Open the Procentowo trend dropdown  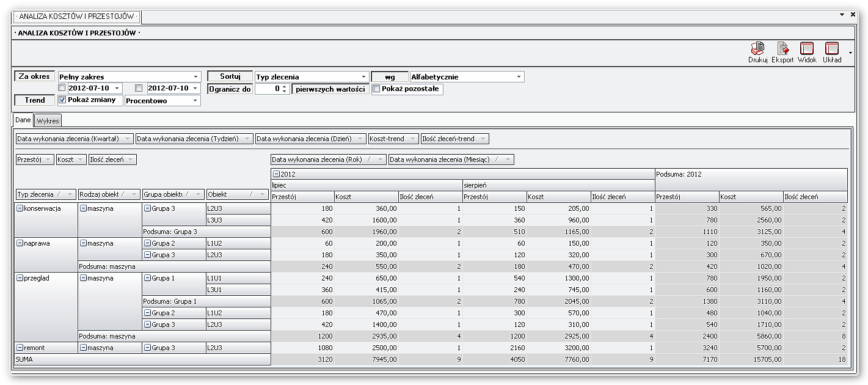195,100
